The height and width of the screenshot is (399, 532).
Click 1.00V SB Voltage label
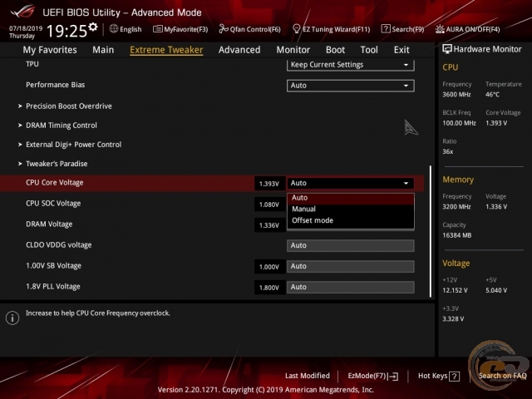coord(53,266)
